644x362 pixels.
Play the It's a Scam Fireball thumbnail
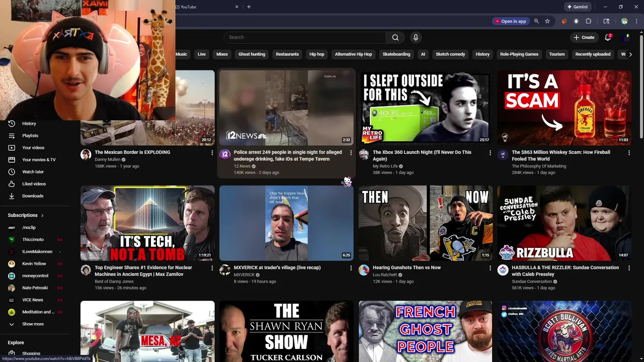pyautogui.click(x=565, y=108)
